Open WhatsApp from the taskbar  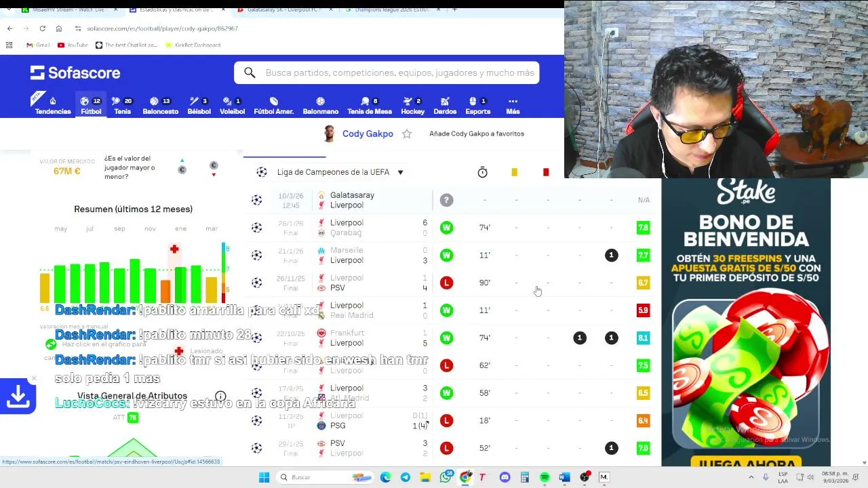coord(445,477)
